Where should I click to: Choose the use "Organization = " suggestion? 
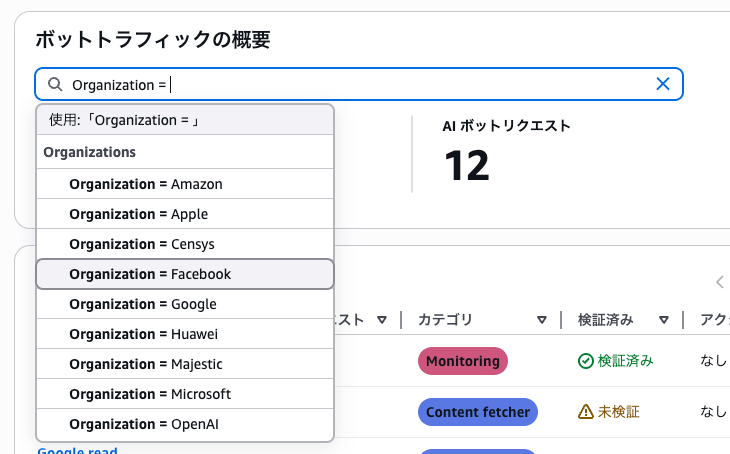point(185,120)
